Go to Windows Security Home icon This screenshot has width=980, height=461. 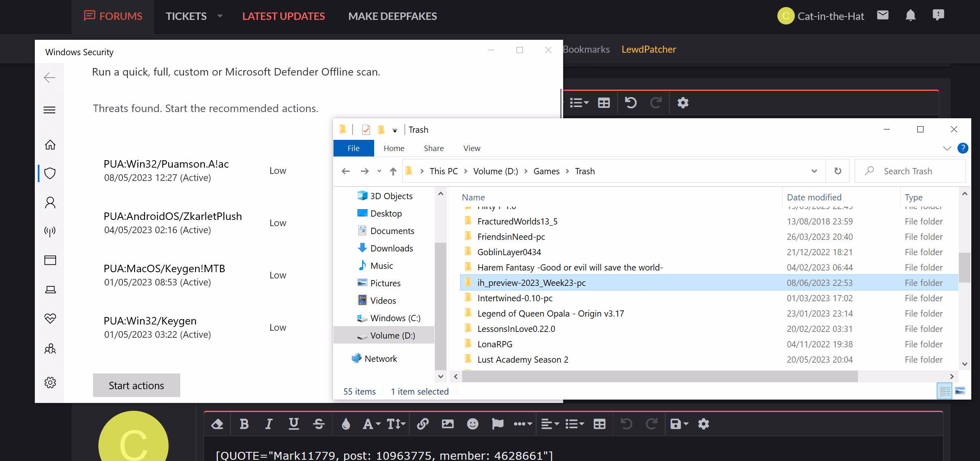[x=50, y=145]
